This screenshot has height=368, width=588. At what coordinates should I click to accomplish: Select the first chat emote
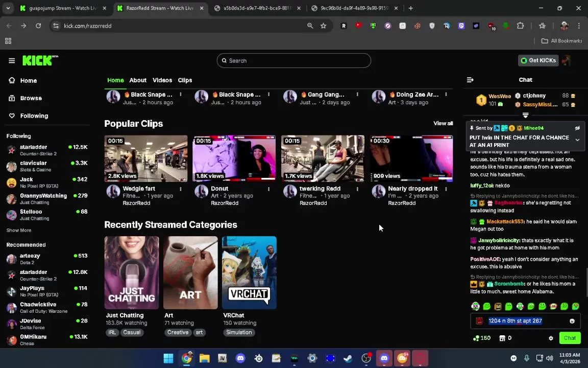click(475, 307)
